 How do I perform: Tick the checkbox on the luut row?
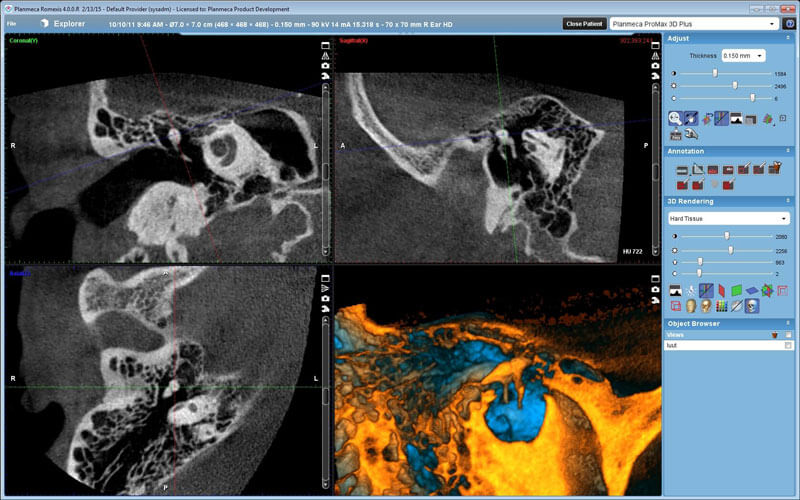[788, 345]
